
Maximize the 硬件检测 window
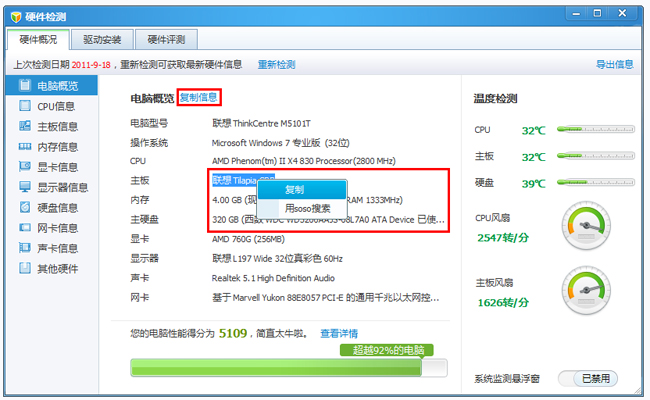pyautogui.click(x=597, y=14)
